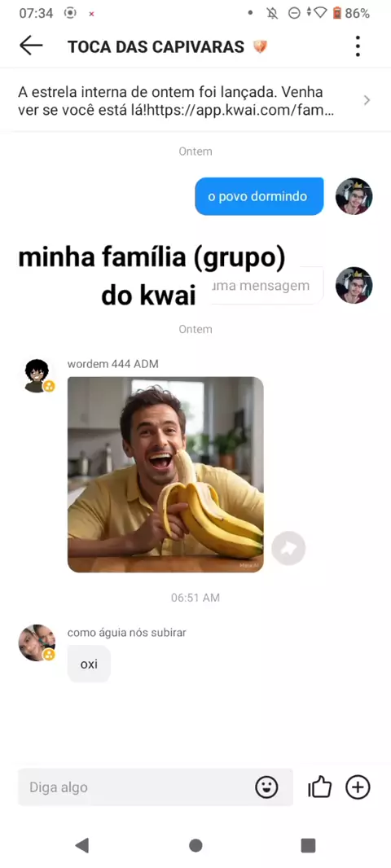Tap the forward share icon beside the banana photo
This screenshot has height=868, width=391.
[x=288, y=548]
